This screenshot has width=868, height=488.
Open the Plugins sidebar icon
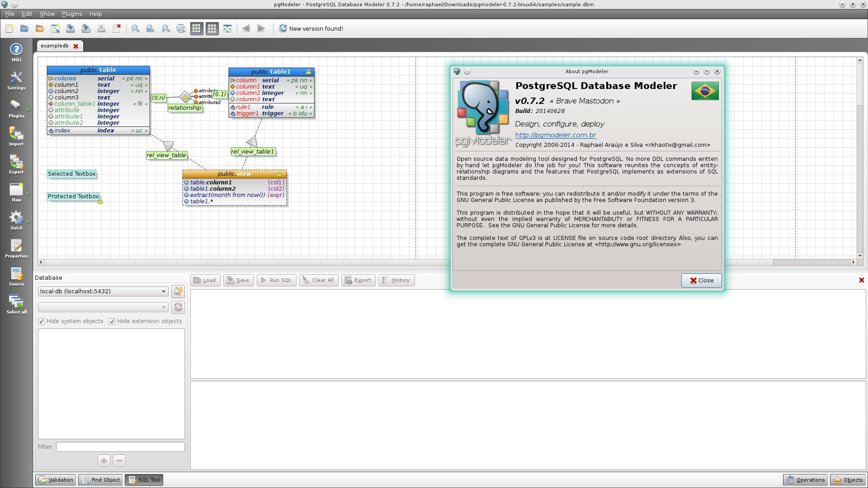point(16,108)
